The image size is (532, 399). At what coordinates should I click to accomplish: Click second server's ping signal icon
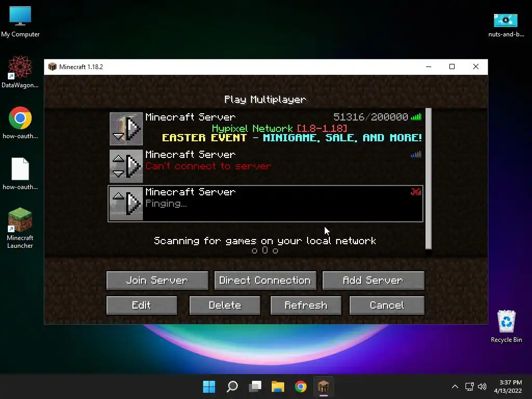point(416,154)
